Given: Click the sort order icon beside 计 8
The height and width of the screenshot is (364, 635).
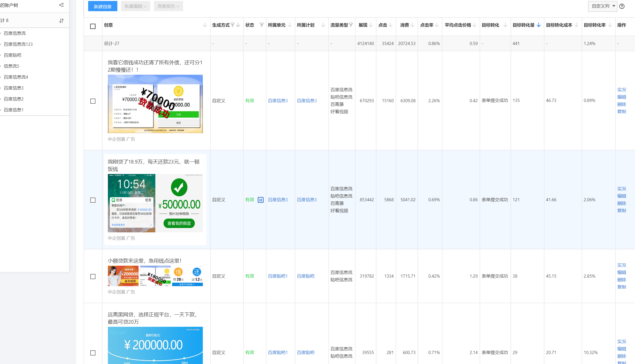Looking at the screenshot, I should [x=61, y=20].
